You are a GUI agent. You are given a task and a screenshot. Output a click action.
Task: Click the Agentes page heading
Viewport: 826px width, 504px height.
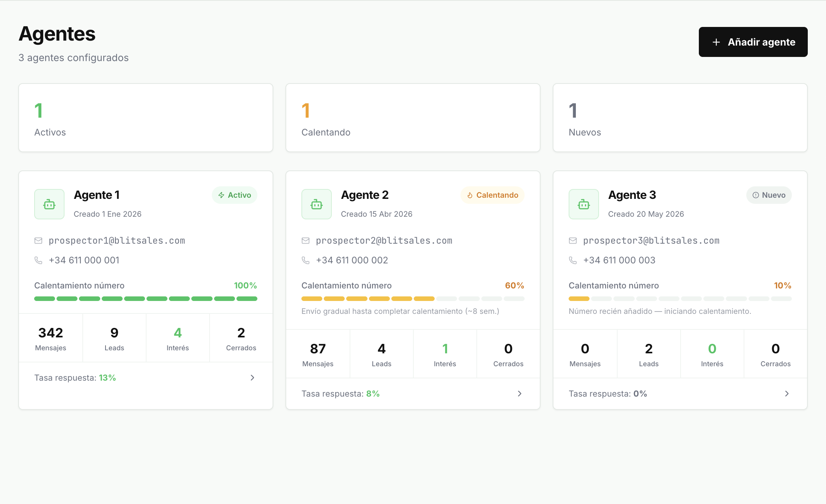[x=57, y=34]
